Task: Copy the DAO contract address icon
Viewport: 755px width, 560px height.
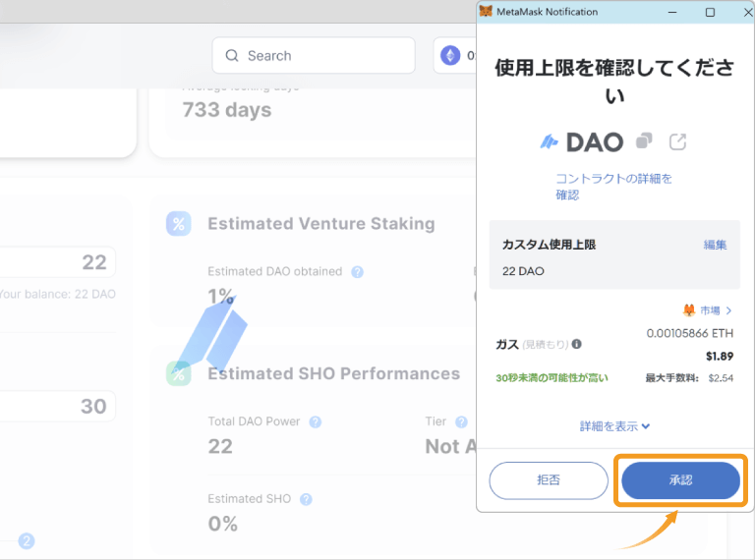Action: pos(644,140)
